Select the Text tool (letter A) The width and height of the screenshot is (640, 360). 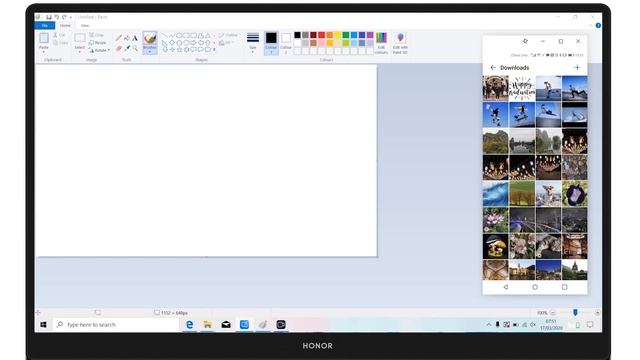(135, 38)
